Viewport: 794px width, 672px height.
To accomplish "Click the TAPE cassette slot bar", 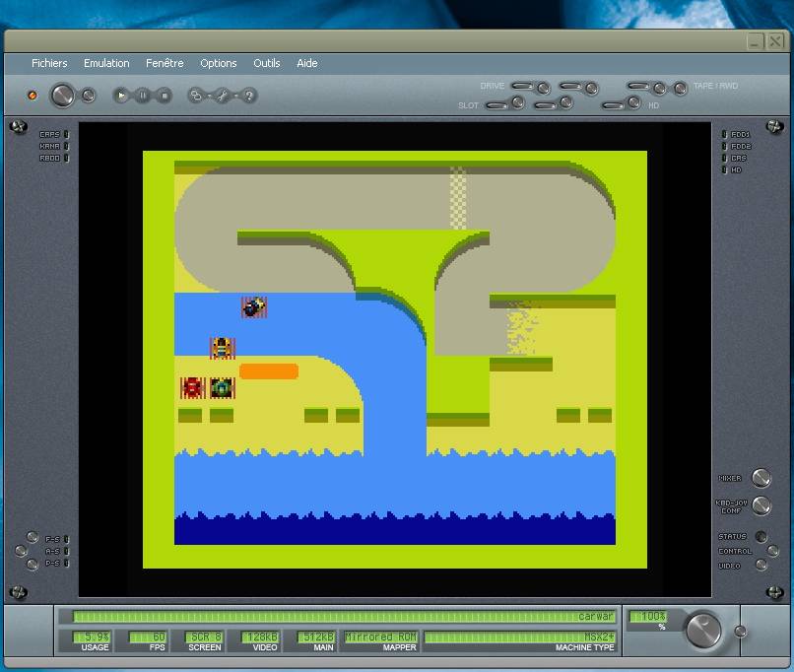I will [638, 86].
